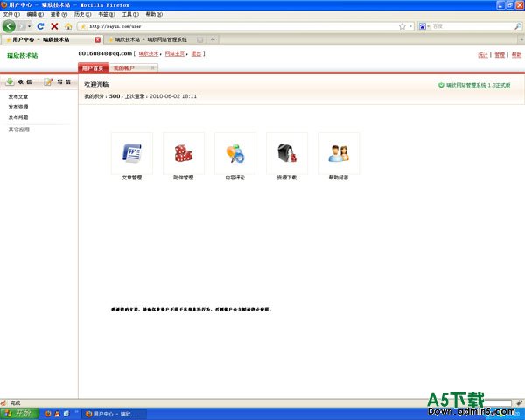Click the 帮助 link at top right of page

516,55
